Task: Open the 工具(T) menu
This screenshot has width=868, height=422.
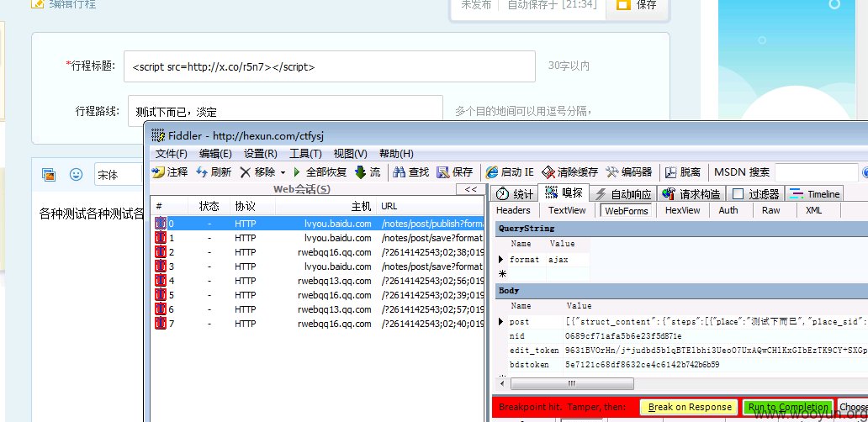Action: coord(305,154)
